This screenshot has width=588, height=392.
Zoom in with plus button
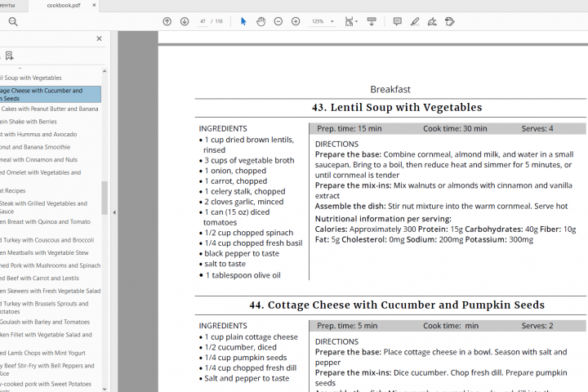pyautogui.click(x=296, y=21)
